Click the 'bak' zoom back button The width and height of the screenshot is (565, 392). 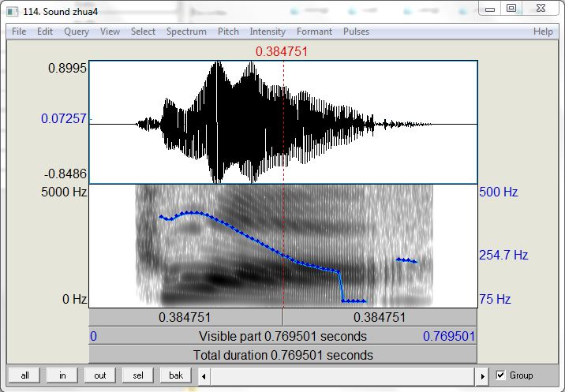(x=176, y=375)
